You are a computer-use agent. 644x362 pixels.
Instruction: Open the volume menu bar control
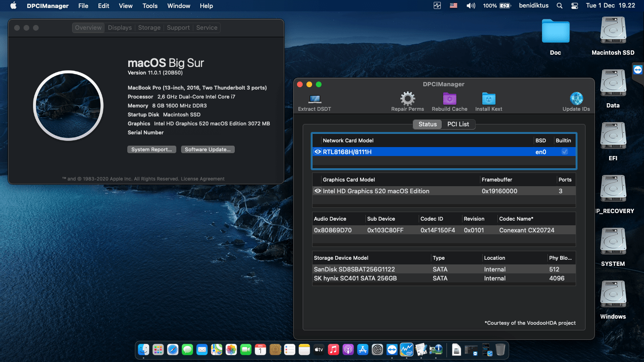471,6
